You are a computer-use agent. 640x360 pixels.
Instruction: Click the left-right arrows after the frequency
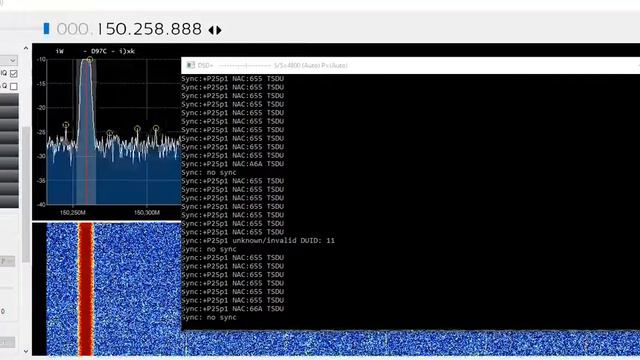(215, 30)
